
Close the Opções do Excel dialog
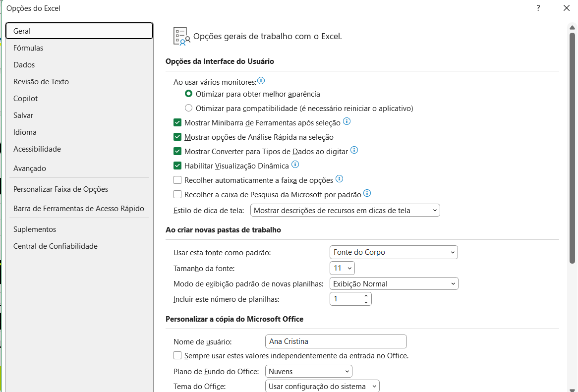567,8
